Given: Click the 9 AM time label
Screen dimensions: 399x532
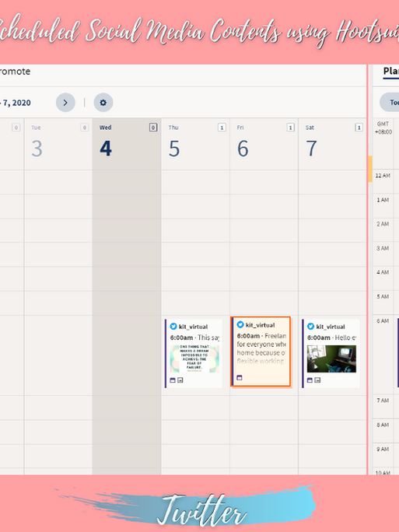Looking at the screenshot, I should [383, 449].
